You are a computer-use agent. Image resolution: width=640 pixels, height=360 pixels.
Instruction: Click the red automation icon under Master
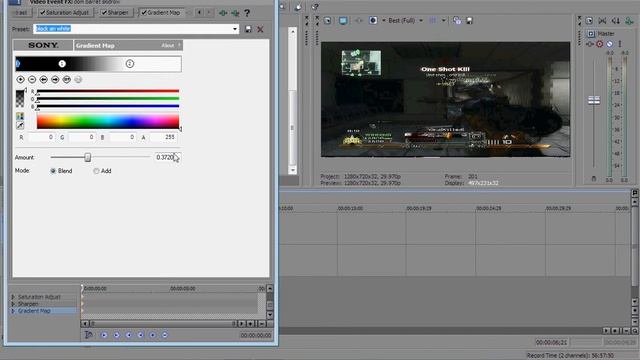point(599,44)
